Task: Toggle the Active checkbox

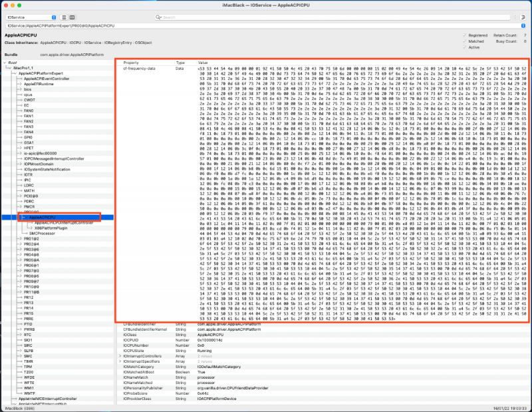Action: (x=464, y=47)
